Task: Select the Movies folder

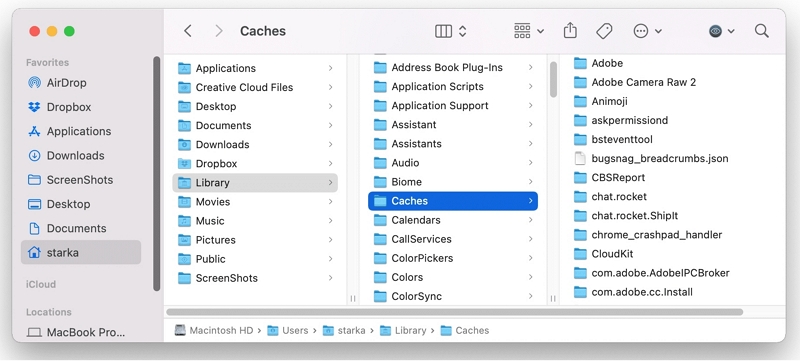Action: [255, 202]
